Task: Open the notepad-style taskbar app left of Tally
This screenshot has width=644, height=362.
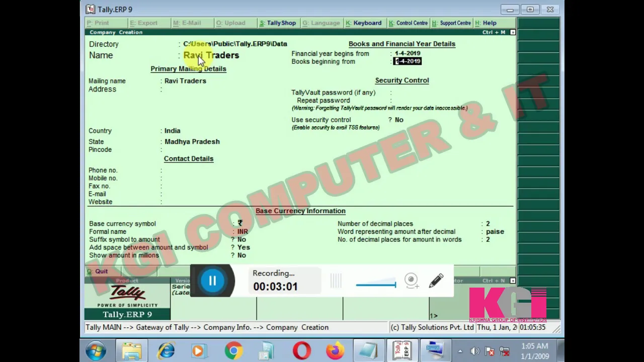Action: point(369,351)
